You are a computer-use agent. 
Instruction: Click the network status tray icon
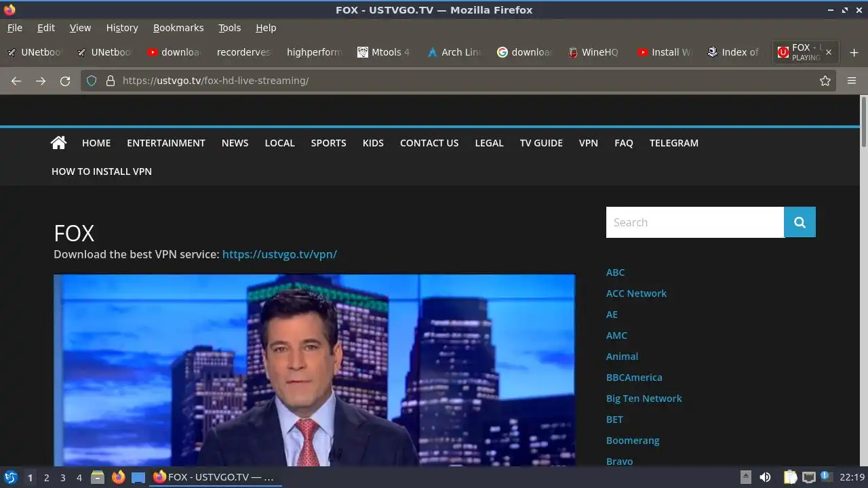pos(808,477)
